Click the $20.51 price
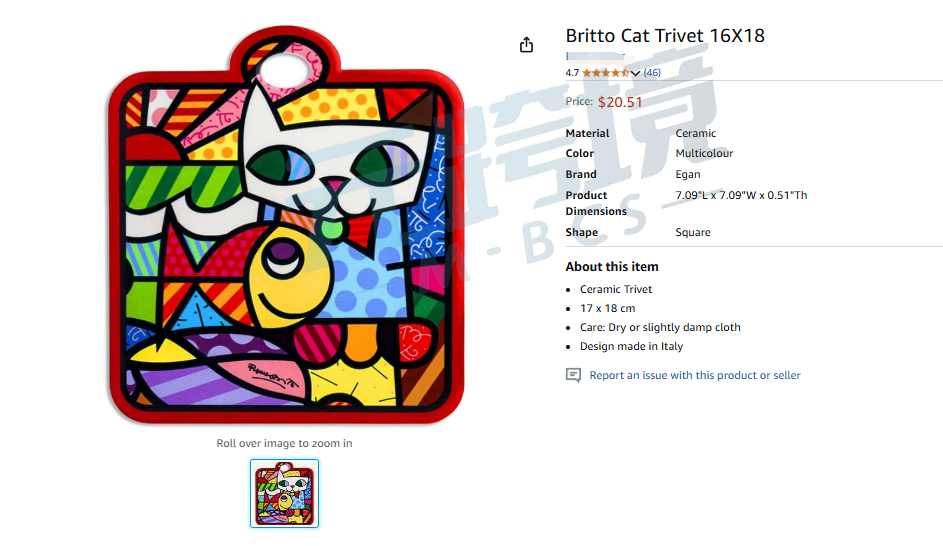 620,102
